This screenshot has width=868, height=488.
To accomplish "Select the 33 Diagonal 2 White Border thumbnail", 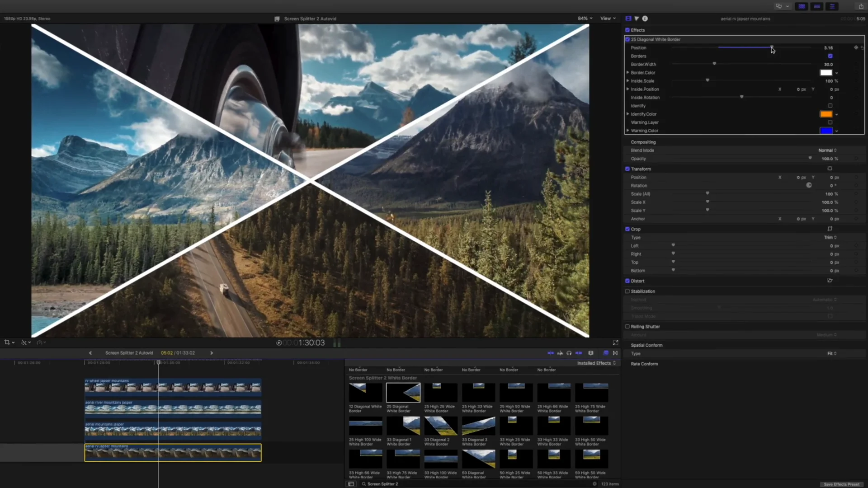I will click(440, 425).
